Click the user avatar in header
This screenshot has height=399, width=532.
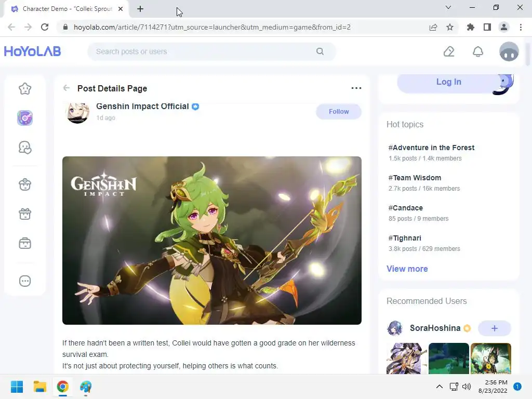coord(509,51)
